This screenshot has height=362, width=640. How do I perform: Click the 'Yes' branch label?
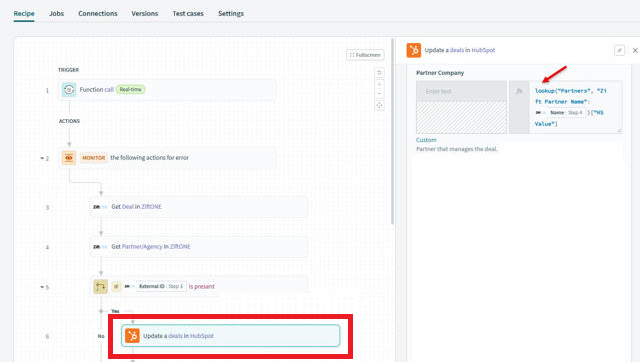pos(116,311)
